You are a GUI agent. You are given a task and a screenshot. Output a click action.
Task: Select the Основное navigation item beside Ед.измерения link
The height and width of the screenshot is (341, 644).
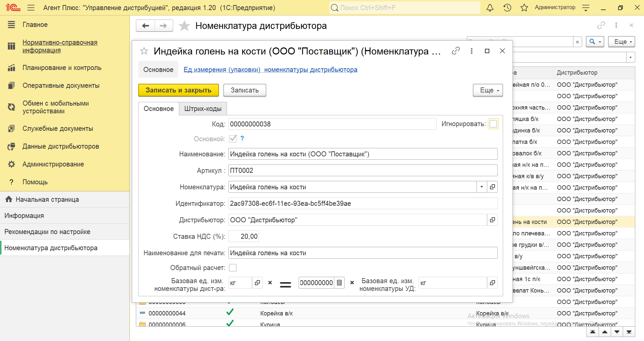click(158, 70)
